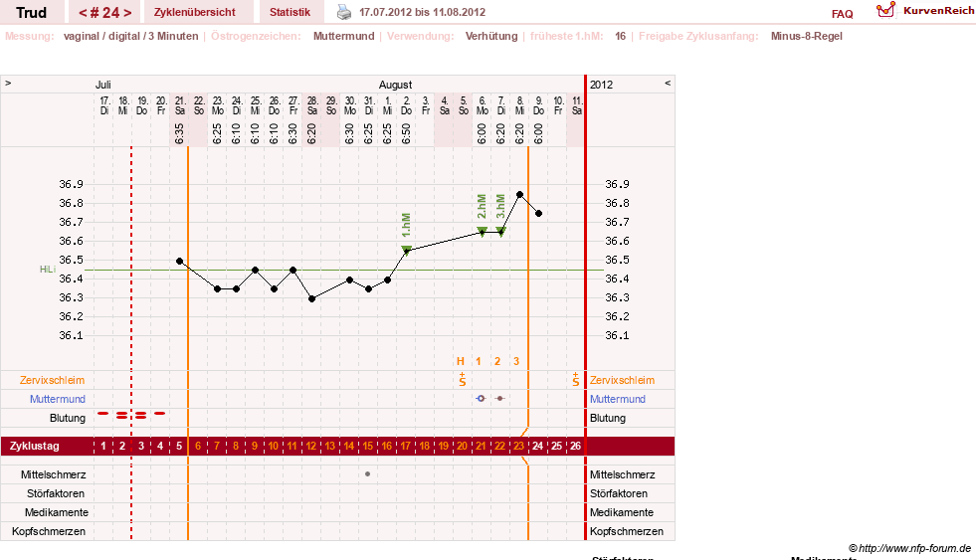Click the bleeding mark on cycle day 4
976x560 pixels.
160,413
